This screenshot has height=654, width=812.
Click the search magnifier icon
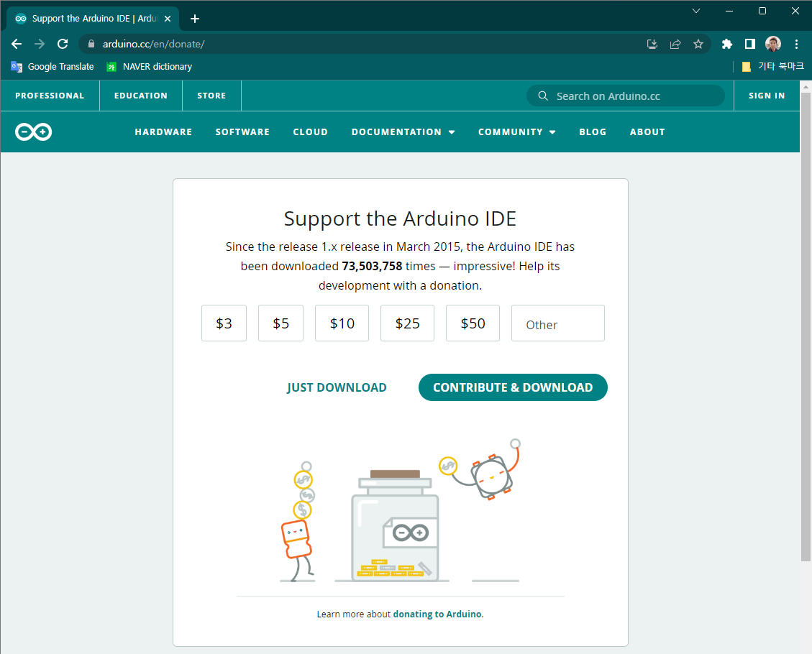543,96
